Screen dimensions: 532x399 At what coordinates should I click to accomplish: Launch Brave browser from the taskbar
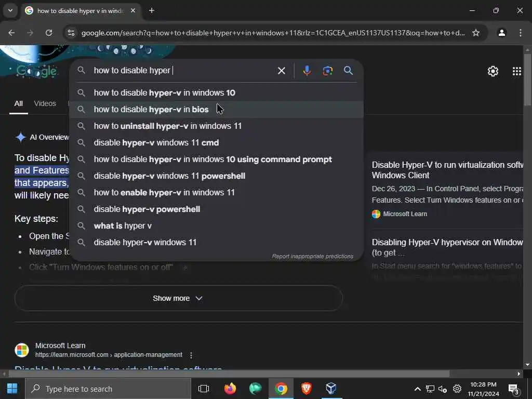[307, 389]
